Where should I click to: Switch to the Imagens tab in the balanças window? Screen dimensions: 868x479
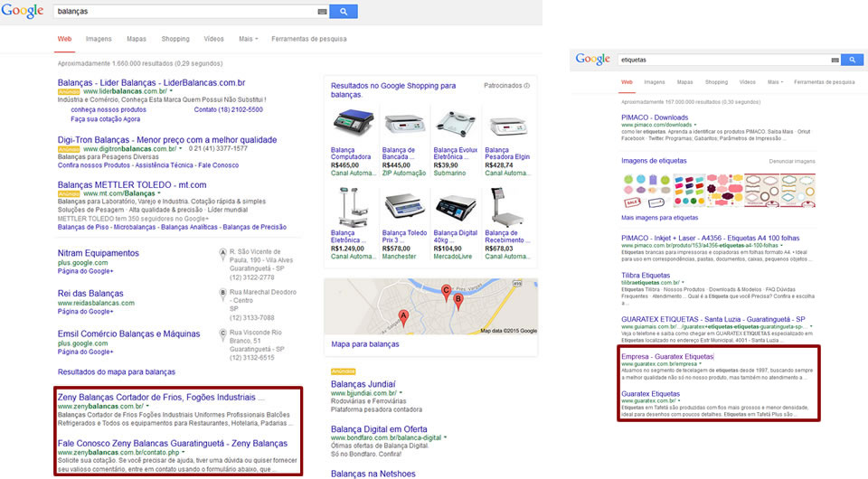(x=99, y=39)
